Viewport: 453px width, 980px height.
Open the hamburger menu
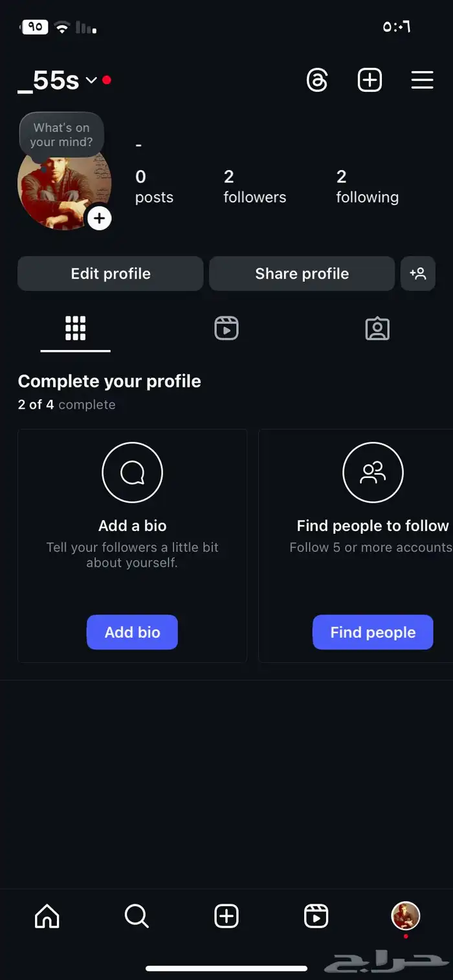(x=422, y=80)
